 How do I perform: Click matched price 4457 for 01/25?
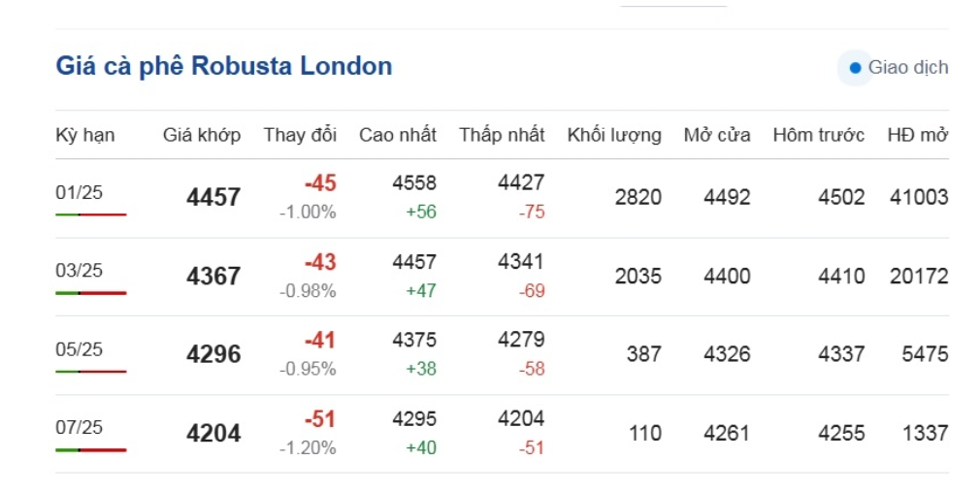pyautogui.click(x=213, y=198)
